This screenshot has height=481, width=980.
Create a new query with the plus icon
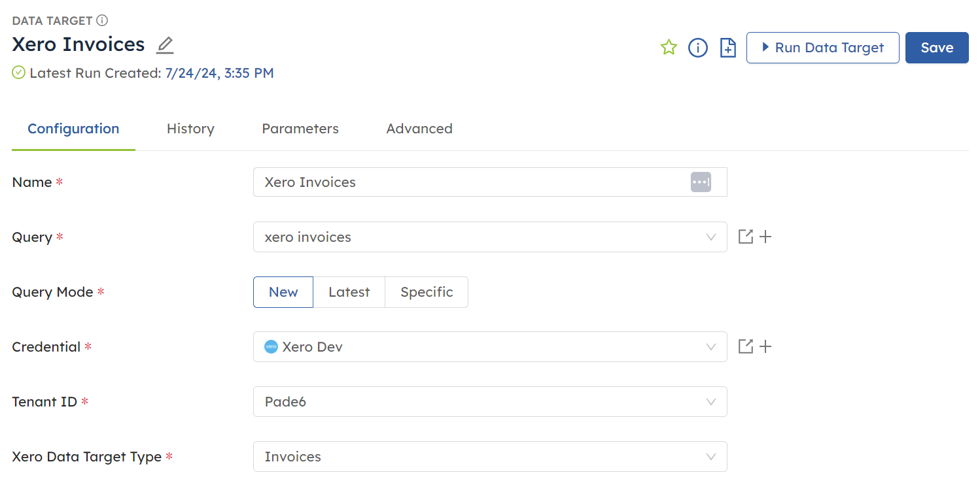click(x=765, y=237)
